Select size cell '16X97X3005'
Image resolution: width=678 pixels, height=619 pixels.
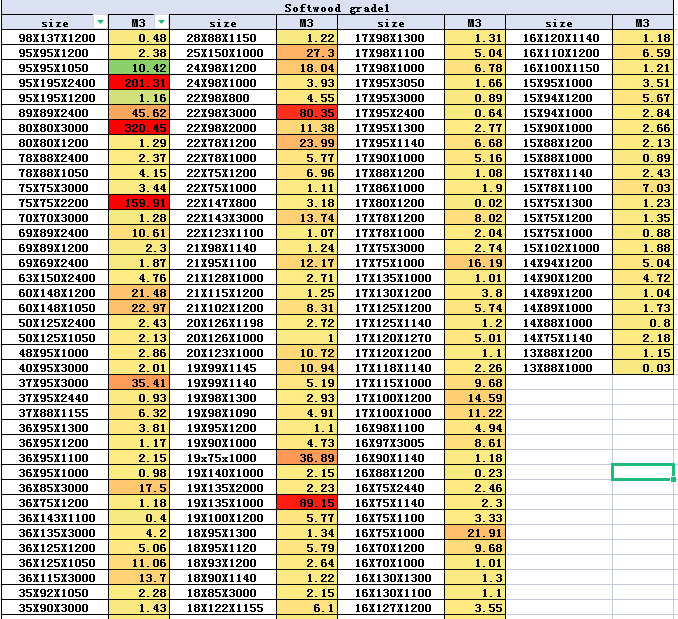point(391,443)
